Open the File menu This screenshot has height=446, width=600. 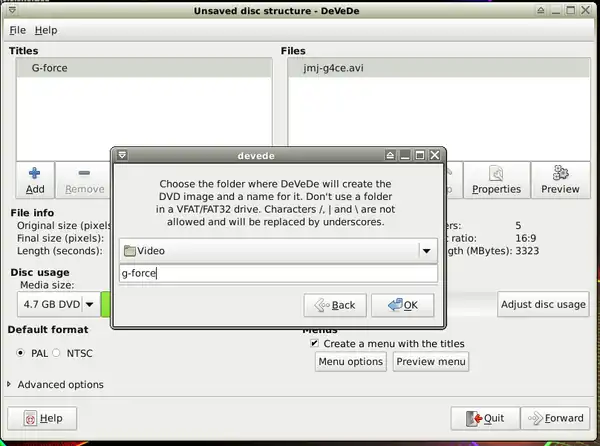click(17, 30)
